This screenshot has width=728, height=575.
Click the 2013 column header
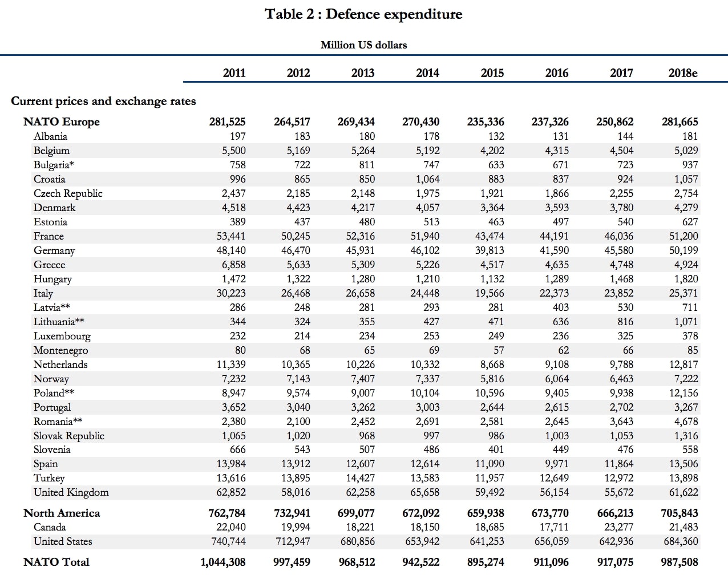(363, 73)
